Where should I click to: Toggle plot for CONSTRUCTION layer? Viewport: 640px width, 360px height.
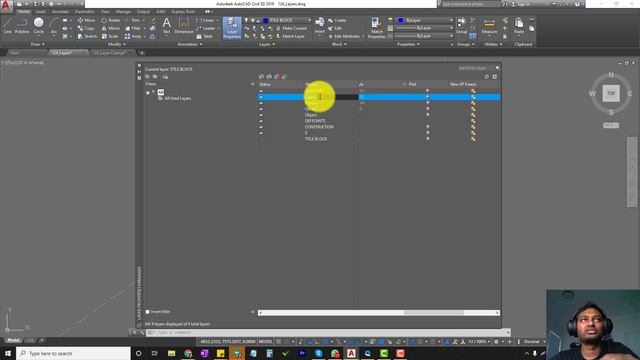427,127
